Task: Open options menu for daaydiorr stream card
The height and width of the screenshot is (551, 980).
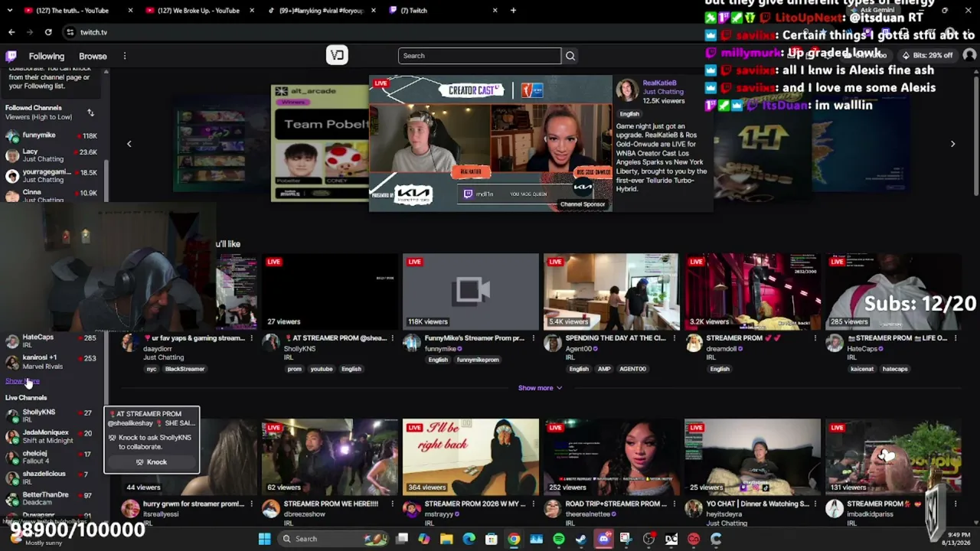Action: (251, 338)
